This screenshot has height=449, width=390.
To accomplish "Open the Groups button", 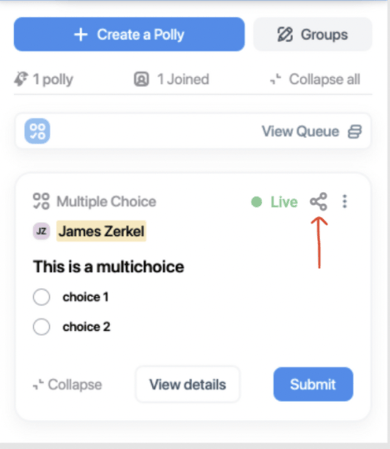I will (313, 34).
